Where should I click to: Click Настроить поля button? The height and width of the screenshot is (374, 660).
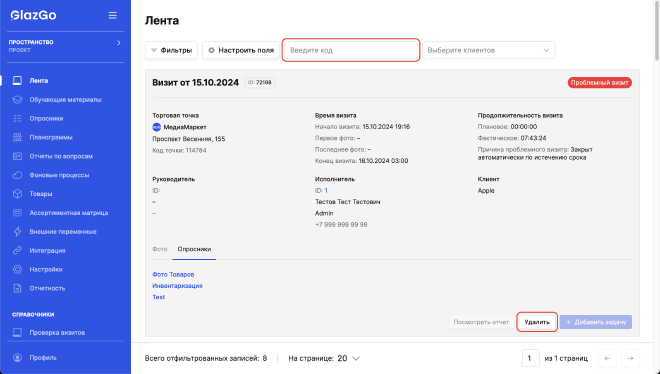(x=241, y=50)
